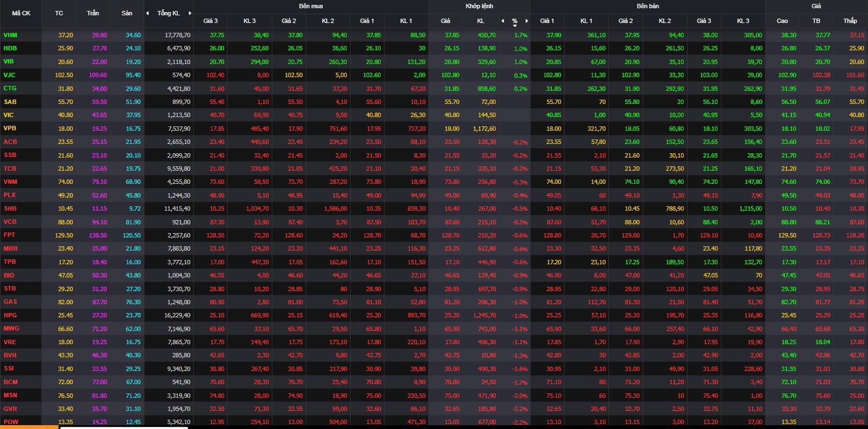868x429 pixels.
Task: Open VCB stock ticker
Action: point(10,222)
